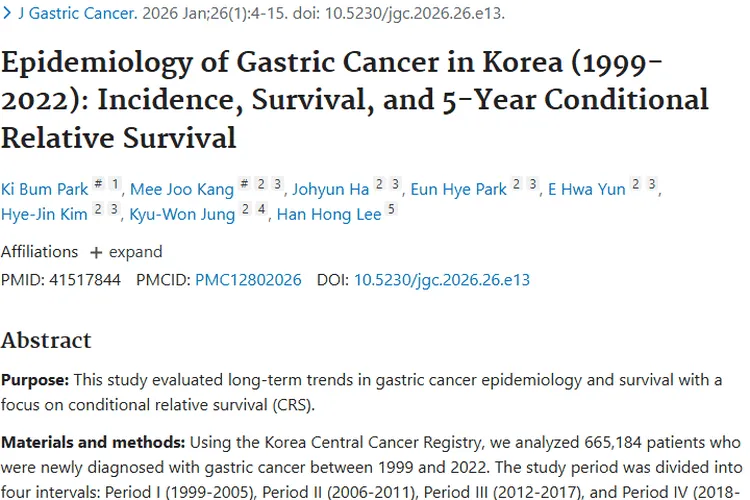This screenshot has height=500, width=750.
Task: Click affiliation superscript 3 after E Hwa Yun
Action: point(651,185)
